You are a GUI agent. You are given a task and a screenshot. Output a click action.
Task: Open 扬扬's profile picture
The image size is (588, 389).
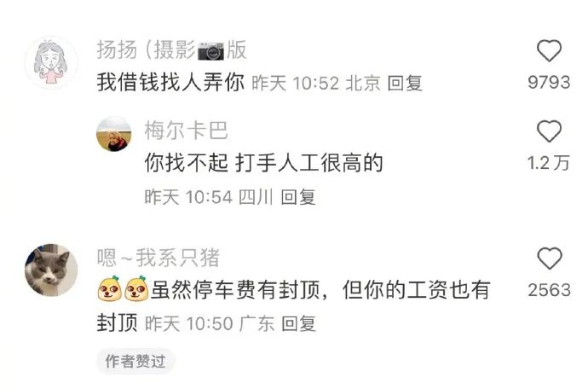[51, 62]
